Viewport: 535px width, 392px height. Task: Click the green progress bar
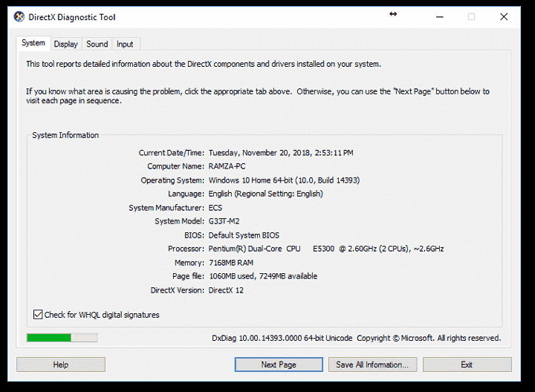(62, 338)
